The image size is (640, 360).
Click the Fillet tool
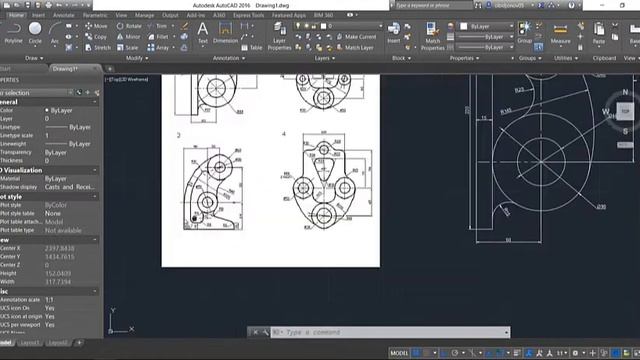[x=158, y=37]
